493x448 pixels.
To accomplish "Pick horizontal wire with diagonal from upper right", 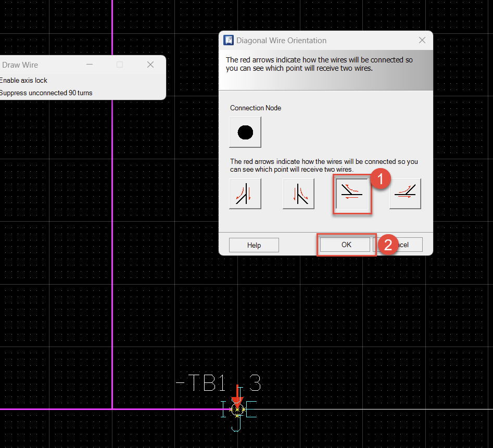I will click(x=405, y=194).
